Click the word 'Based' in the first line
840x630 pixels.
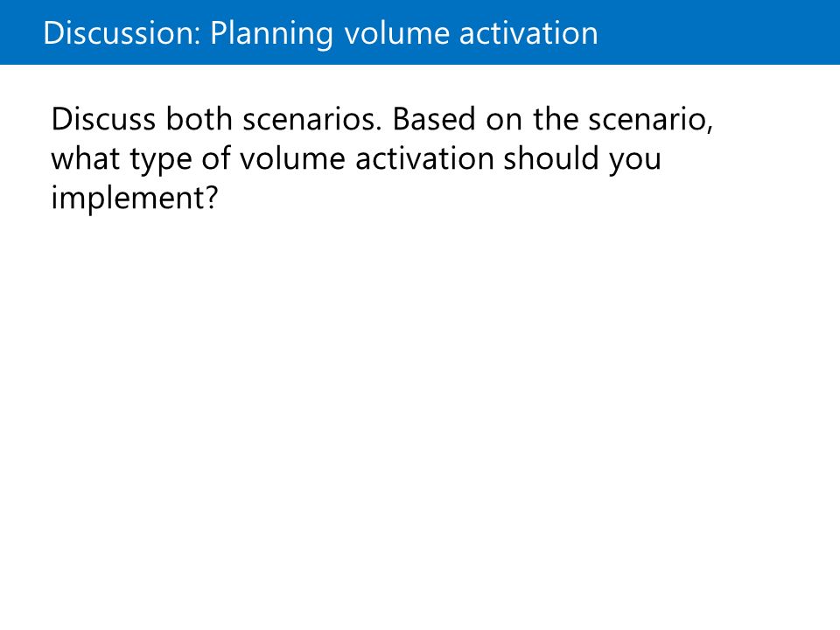point(434,118)
